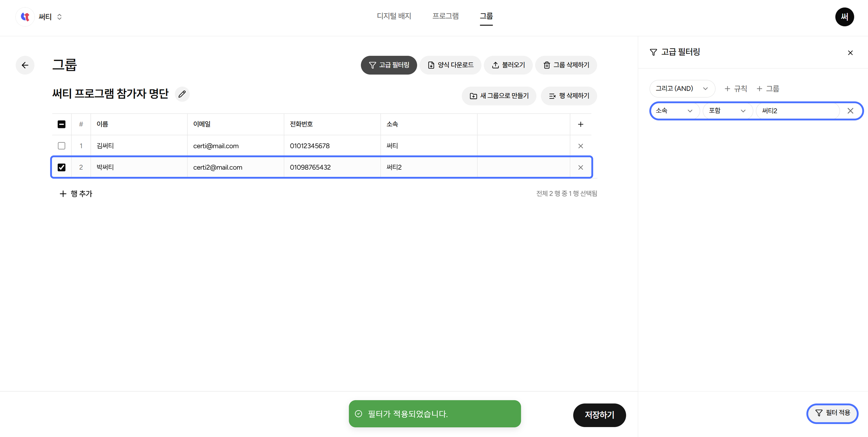Toggle the 고급 필터링 button

(389, 65)
